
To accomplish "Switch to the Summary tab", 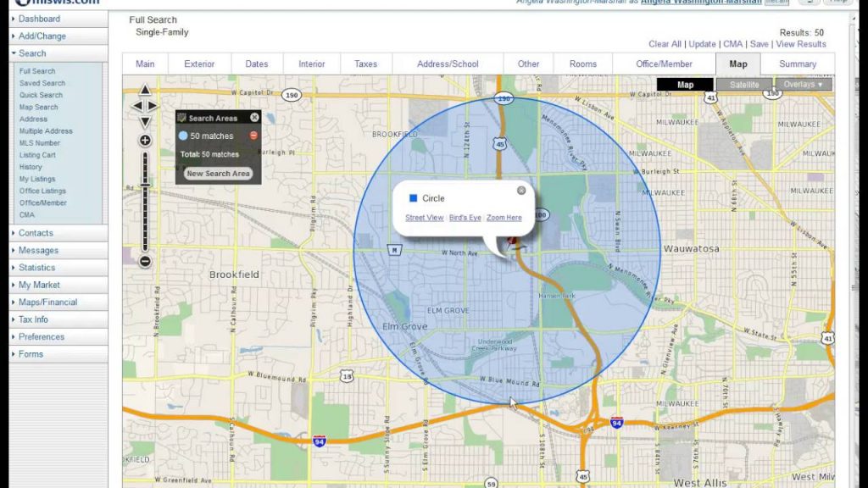I will (x=797, y=64).
